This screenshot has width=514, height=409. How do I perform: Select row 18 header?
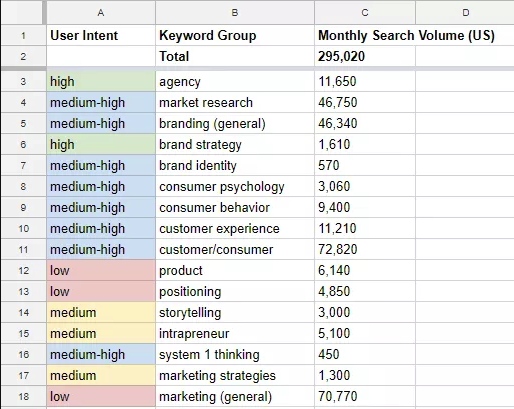[x=23, y=397]
